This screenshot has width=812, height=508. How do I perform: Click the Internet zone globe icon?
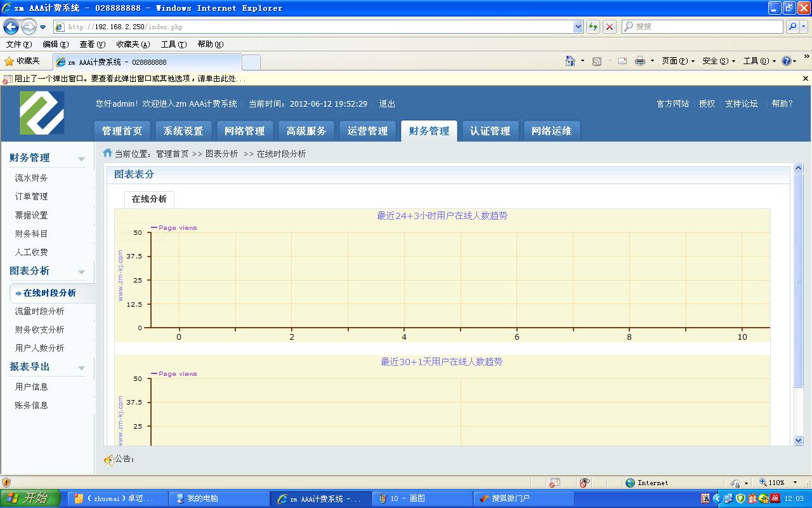630,483
